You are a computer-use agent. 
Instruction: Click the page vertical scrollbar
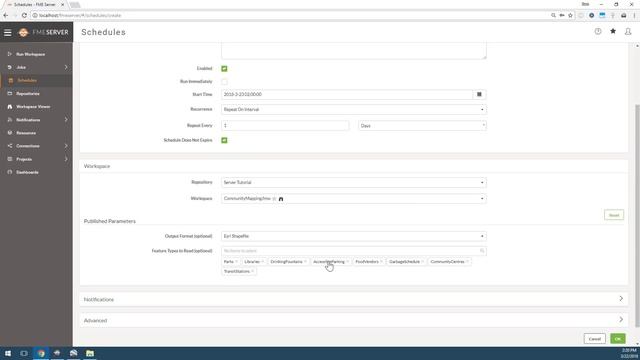click(637, 215)
